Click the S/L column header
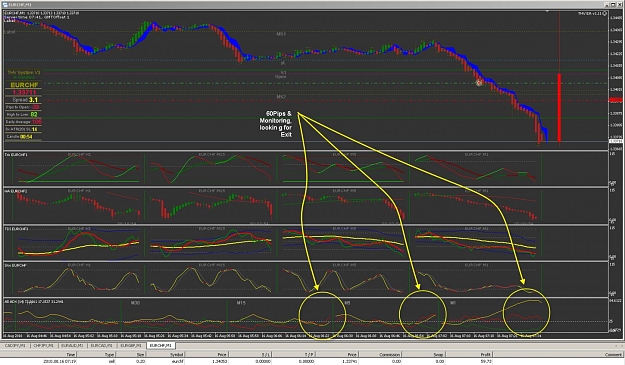625x365 pixels. (x=265, y=354)
